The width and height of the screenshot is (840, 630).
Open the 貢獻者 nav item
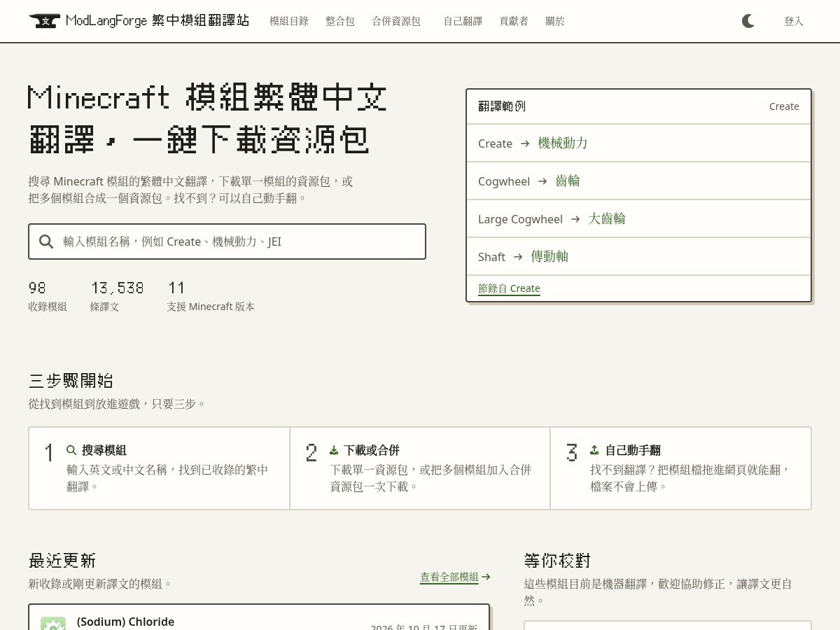click(x=514, y=21)
